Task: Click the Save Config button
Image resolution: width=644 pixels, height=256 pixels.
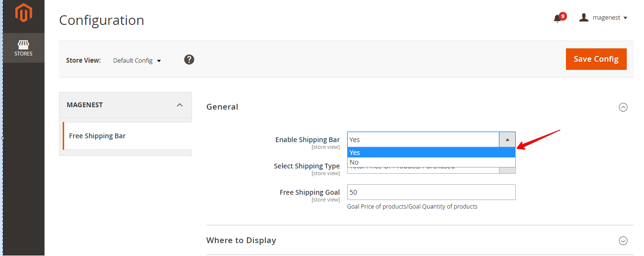Action: pos(596,59)
